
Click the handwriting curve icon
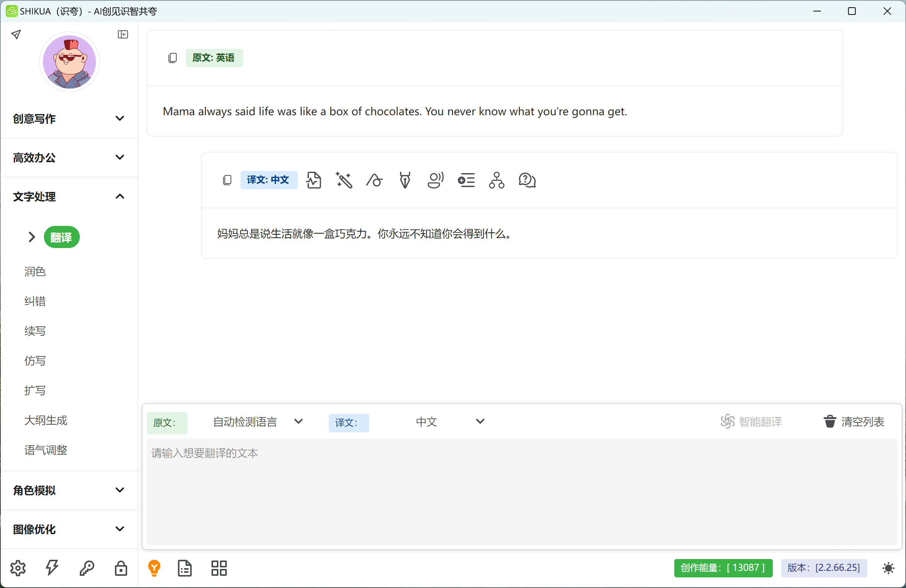pyautogui.click(x=375, y=180)
